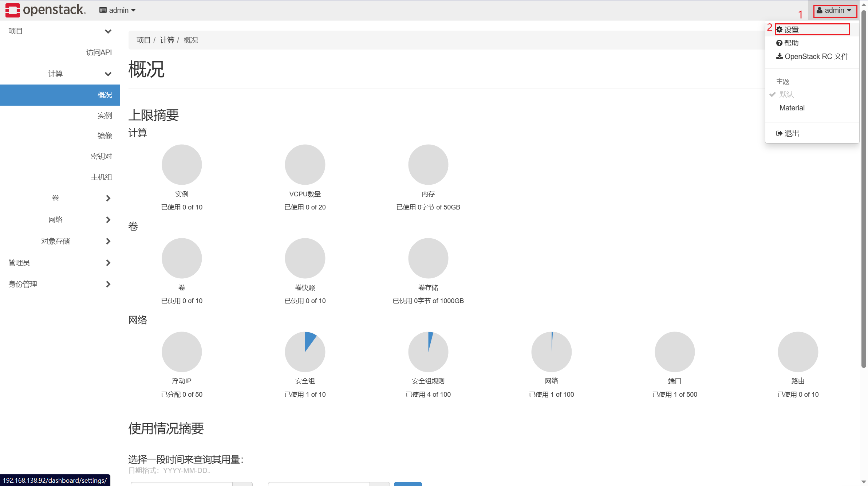The width and height of the screenshot is (868, 486).
Task: Click the 安全组规则 usage pie chart
Action: (428, 352)
